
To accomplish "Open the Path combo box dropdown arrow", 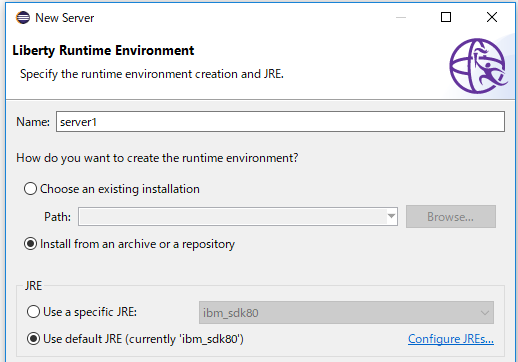I will coord(392,216).
